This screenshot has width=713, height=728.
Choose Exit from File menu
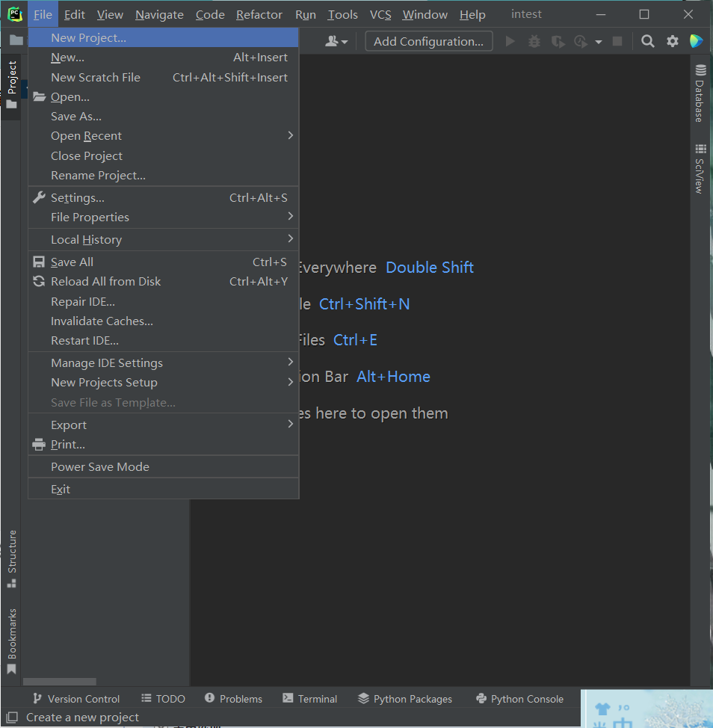pos(163,489)
